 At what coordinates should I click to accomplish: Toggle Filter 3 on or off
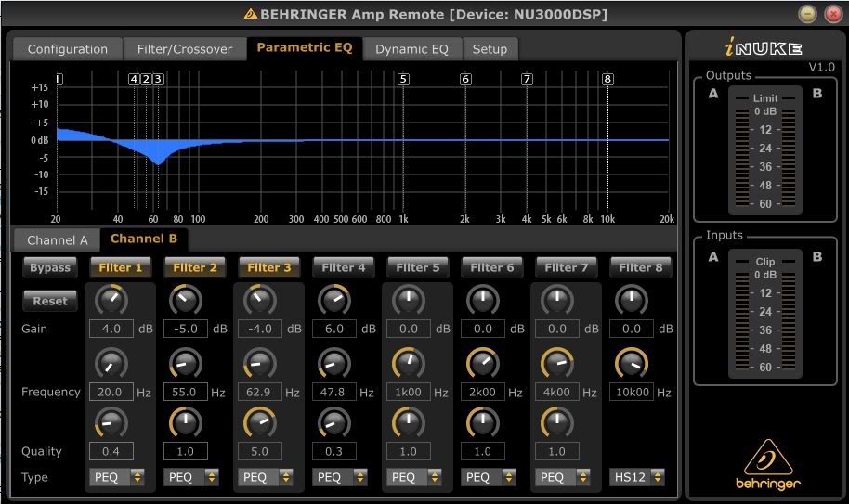coord(269,267)
